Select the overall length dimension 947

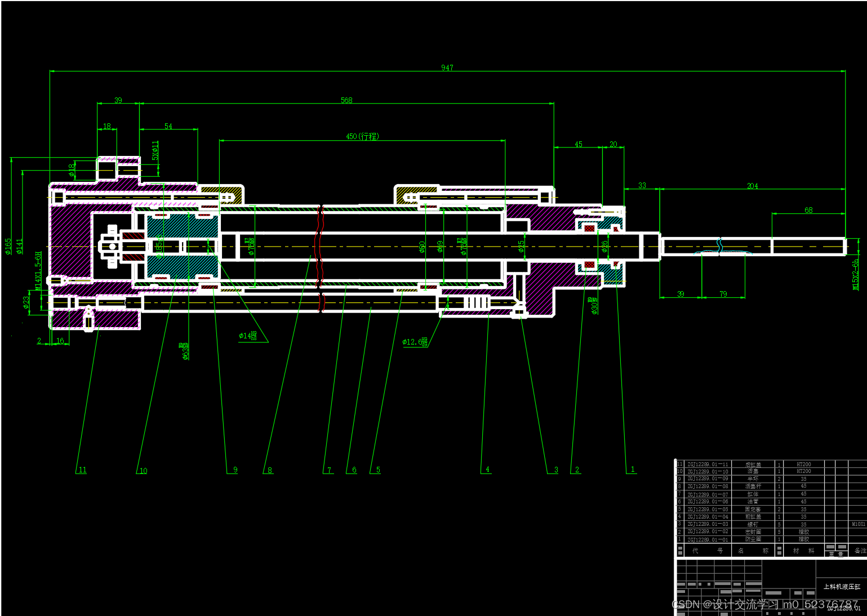point(447,68)
